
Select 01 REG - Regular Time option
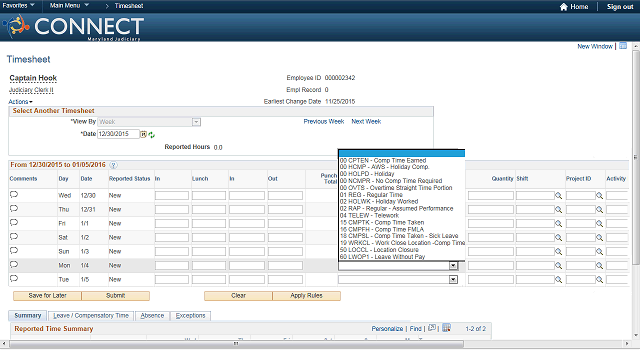(371, 195)
